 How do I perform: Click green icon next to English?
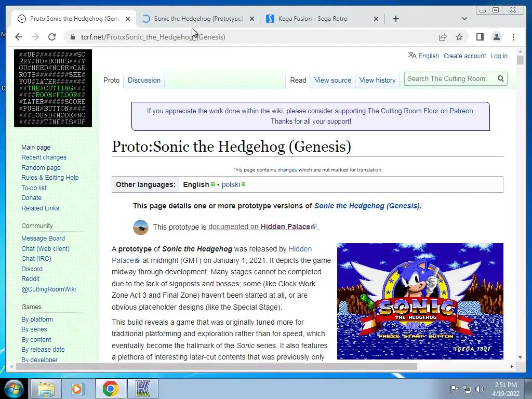click(x=212, y=184)
